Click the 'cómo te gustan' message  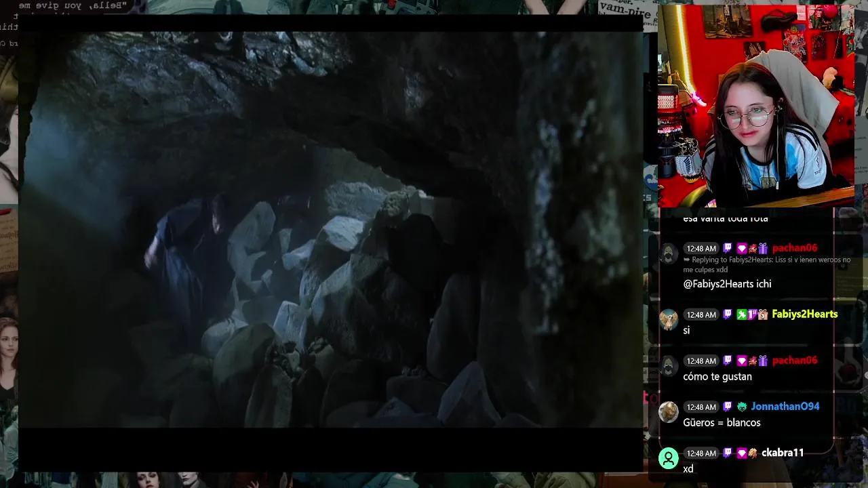(x=717, y=376)
